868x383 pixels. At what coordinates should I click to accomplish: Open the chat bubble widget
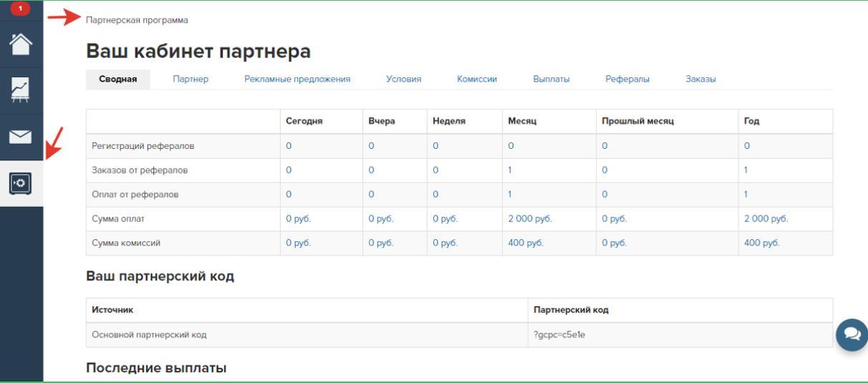pos(852,334)
